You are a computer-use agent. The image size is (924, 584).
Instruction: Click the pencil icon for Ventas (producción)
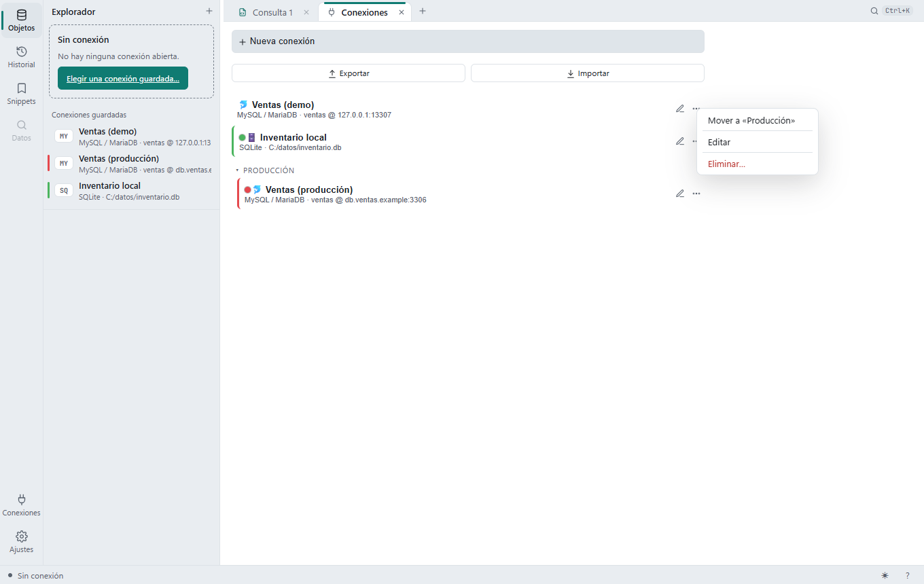tap(680, 194)
